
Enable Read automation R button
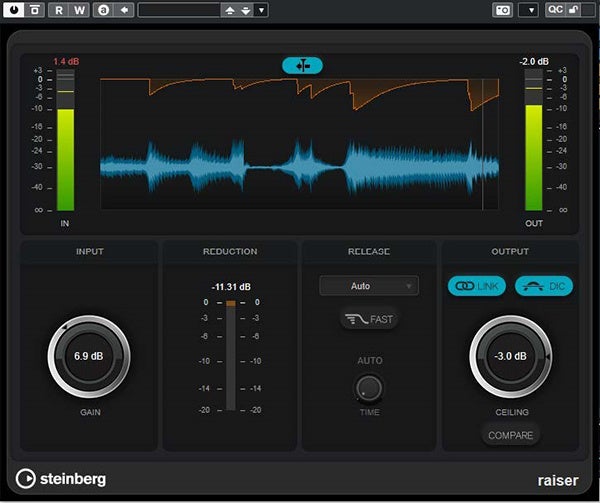point(59,10)
